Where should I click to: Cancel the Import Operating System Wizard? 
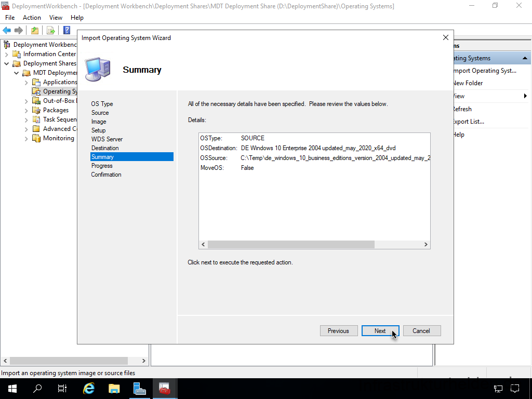pyautogui.click(x=422, y=331)
